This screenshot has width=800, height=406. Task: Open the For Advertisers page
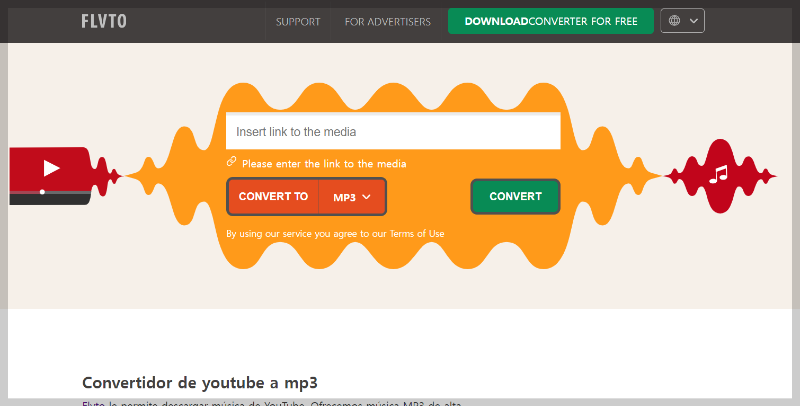pyautogui.click(x=388, y=22)
